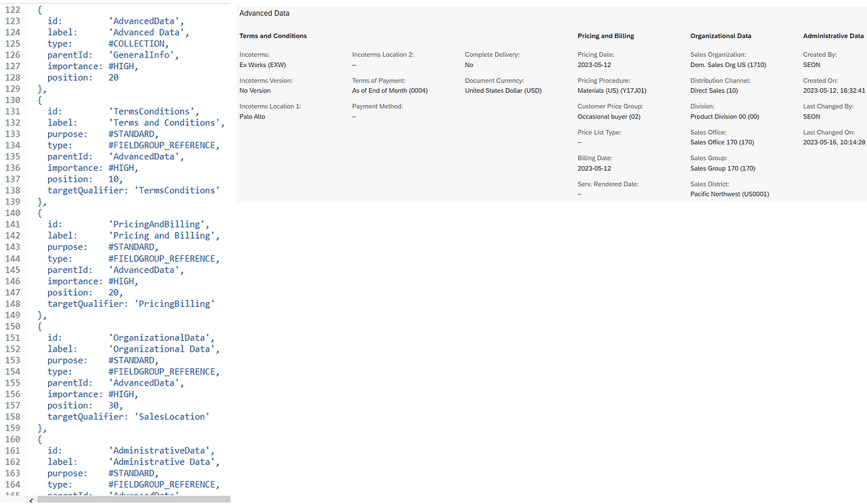Click the Administrative Data section header
The width and height of the screenshot is (867, 504).
pos(834,35)
